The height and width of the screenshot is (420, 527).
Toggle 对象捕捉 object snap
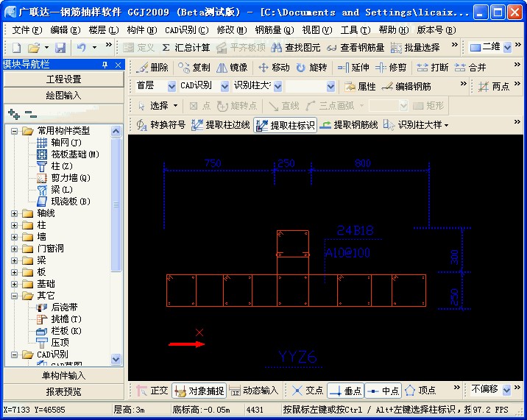pos(199,391)
